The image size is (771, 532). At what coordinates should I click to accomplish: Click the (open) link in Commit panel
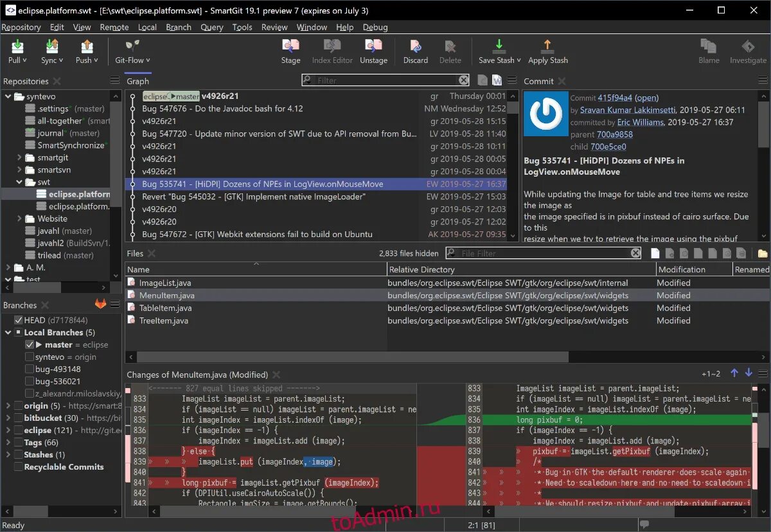tap(646, 98)
